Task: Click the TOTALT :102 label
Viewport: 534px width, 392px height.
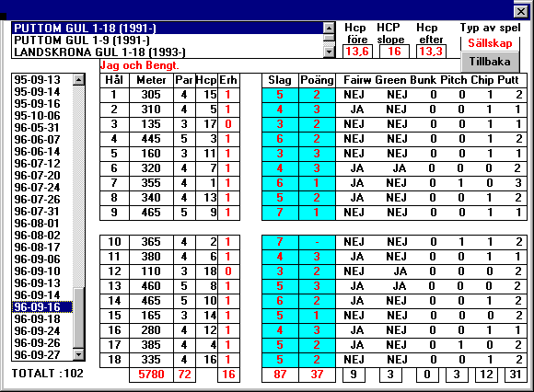Action: [x=48, y=374]
